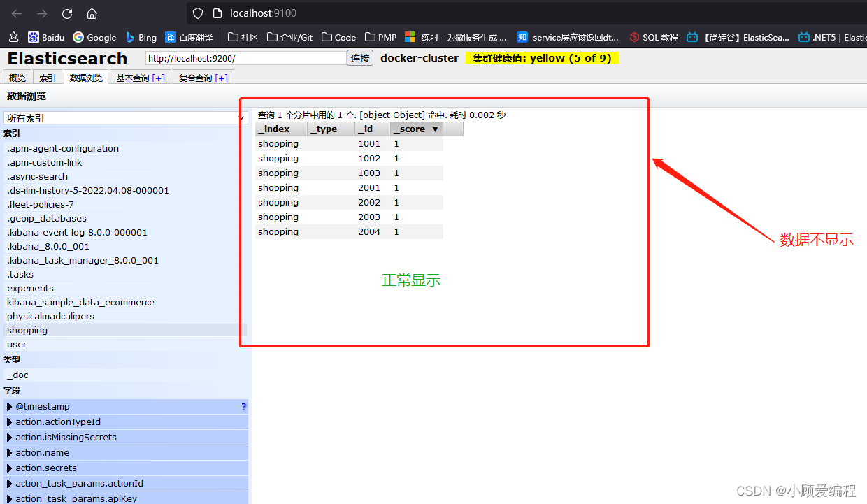This screenshot has width=867, height=504.
Task: Select the physicalmadcalipers index
Action: coord(126,316)
